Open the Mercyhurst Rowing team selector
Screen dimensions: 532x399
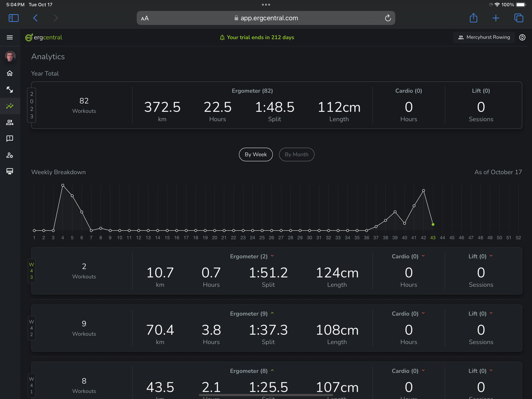tap(484, 37)
